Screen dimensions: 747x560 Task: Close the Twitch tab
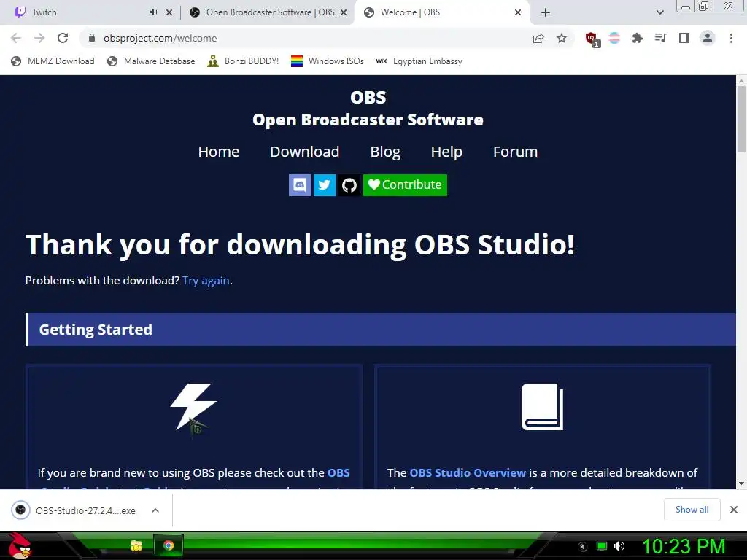pos(169,13)
